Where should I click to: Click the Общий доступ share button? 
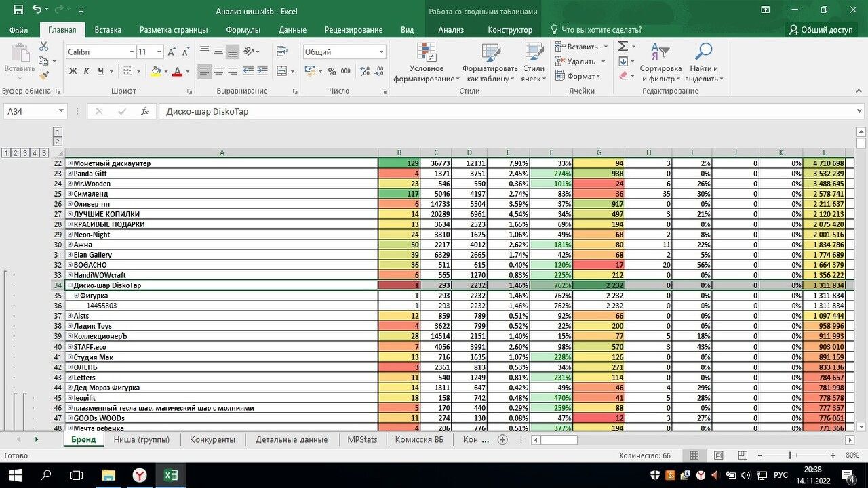click(x=821, y=30)
